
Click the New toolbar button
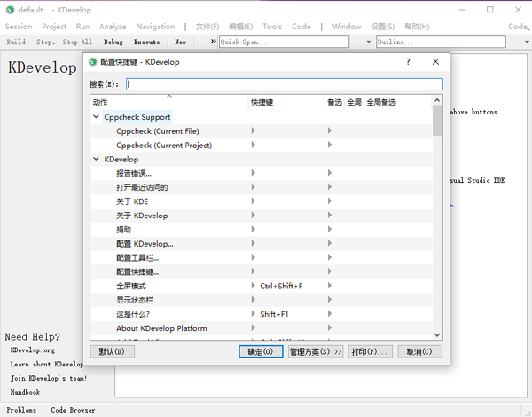pyautogui.click(x=180, y=42)
